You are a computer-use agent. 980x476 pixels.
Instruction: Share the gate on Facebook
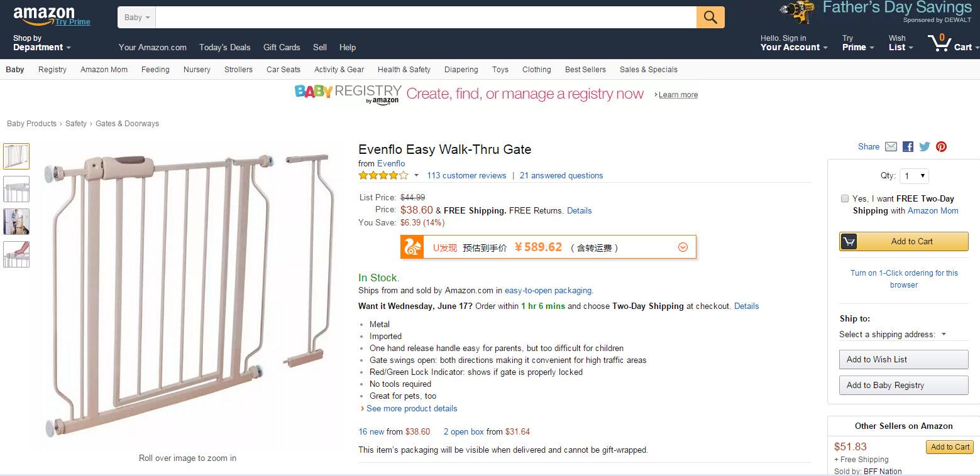[x=908, y=146]
